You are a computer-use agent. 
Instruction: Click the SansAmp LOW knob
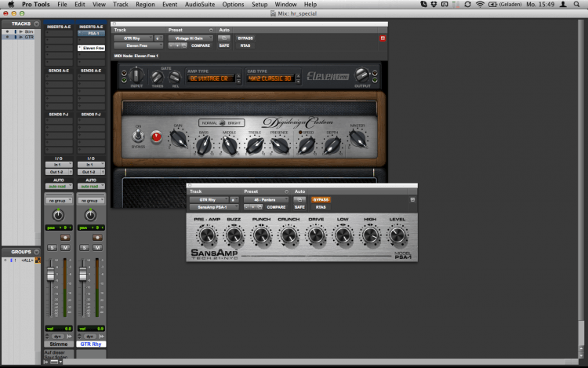(343, 235)
